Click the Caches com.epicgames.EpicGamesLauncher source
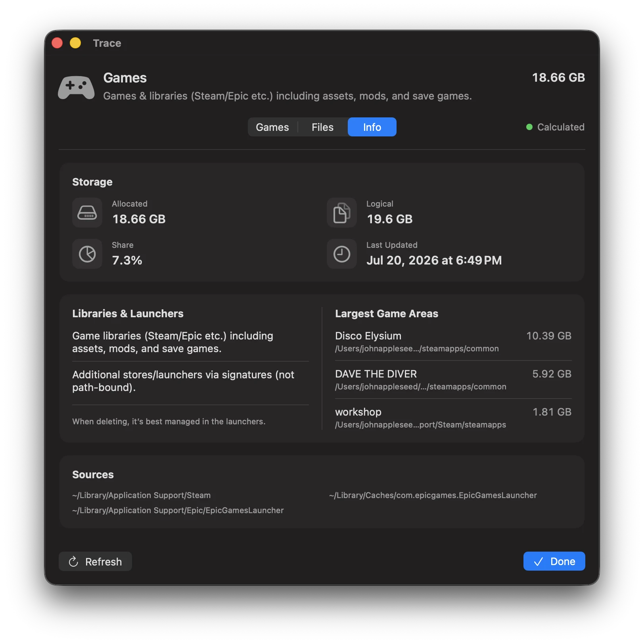 click(433, 495)
